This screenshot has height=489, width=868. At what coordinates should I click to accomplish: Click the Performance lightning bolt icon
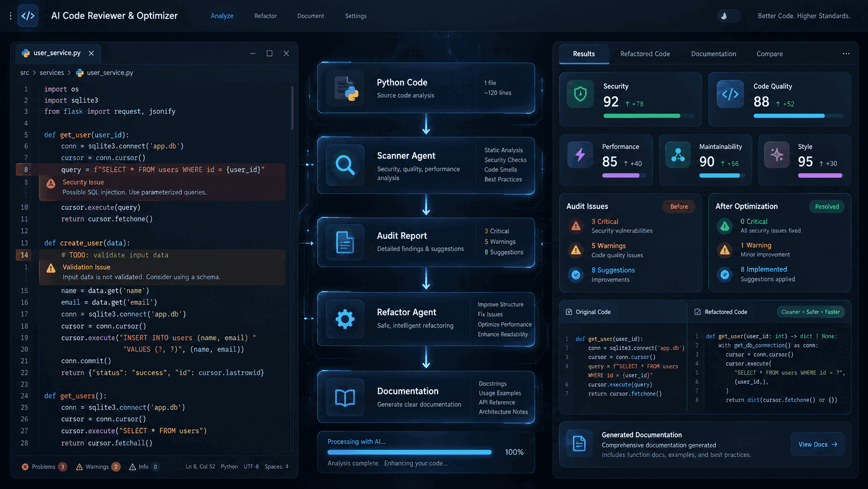pyautogui.click(x=580, y=154)
